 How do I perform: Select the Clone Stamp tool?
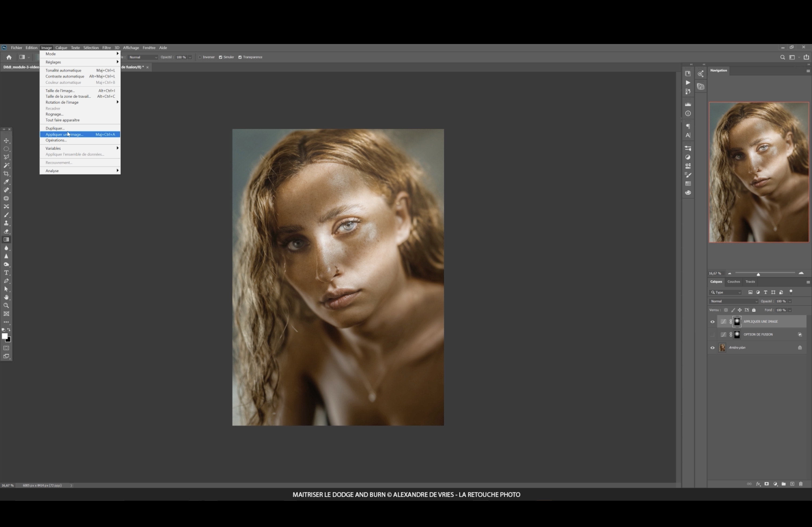[6, 223]
